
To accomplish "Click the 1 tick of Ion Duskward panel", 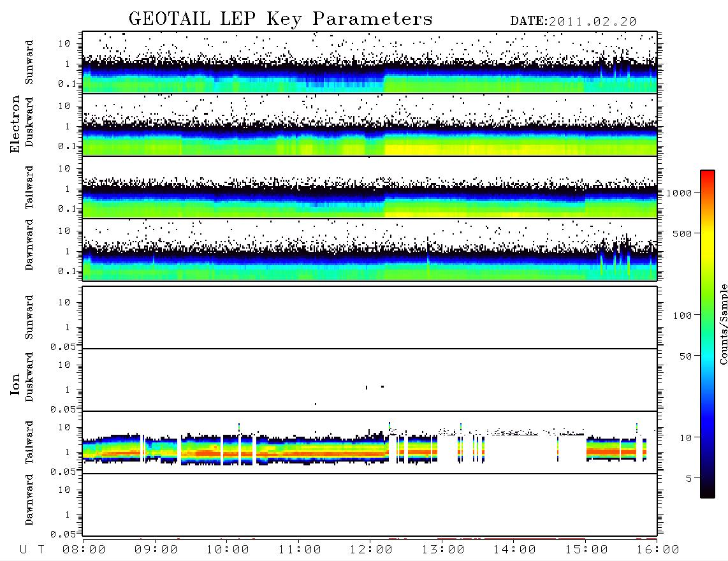I will 68,390.
